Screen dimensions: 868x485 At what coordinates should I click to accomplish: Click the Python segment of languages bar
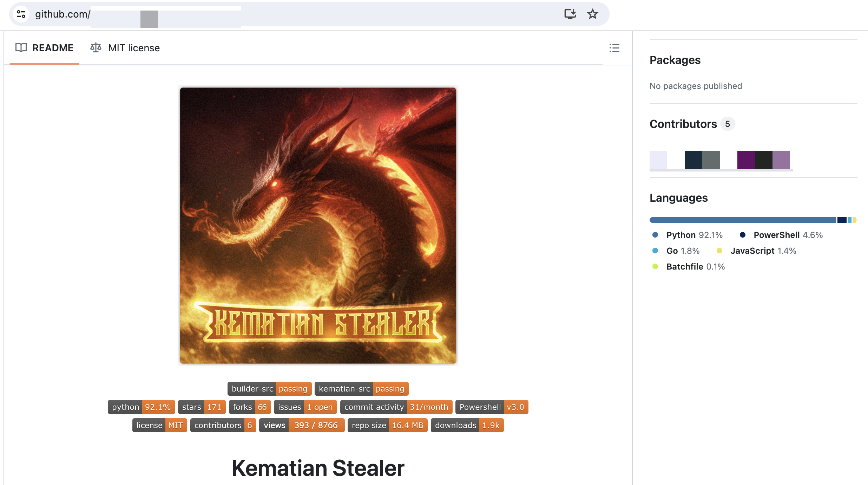[743, 220]
